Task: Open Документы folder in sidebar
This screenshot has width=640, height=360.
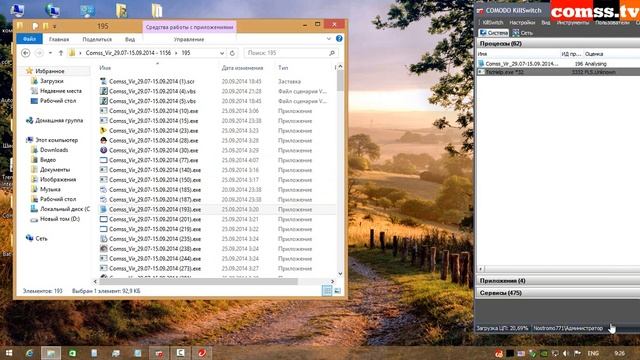Action: [51, 169]
